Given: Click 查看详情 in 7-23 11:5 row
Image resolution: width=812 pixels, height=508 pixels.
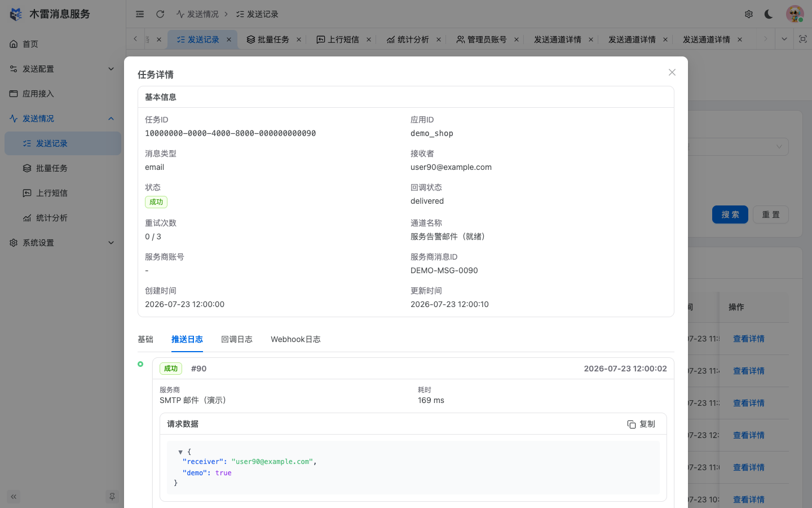Looking at the screenshot, I should point(749,339).
